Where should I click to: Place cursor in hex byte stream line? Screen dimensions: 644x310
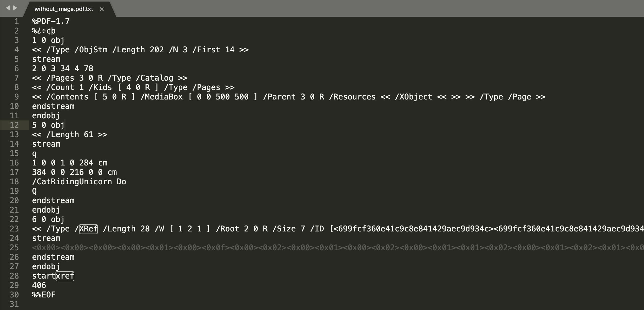pos(338,248)
